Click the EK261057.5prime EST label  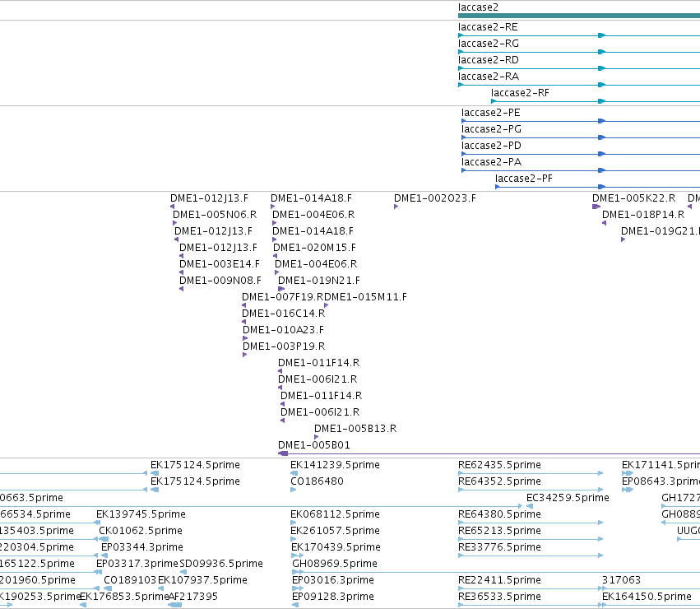[x=336, y=531]
